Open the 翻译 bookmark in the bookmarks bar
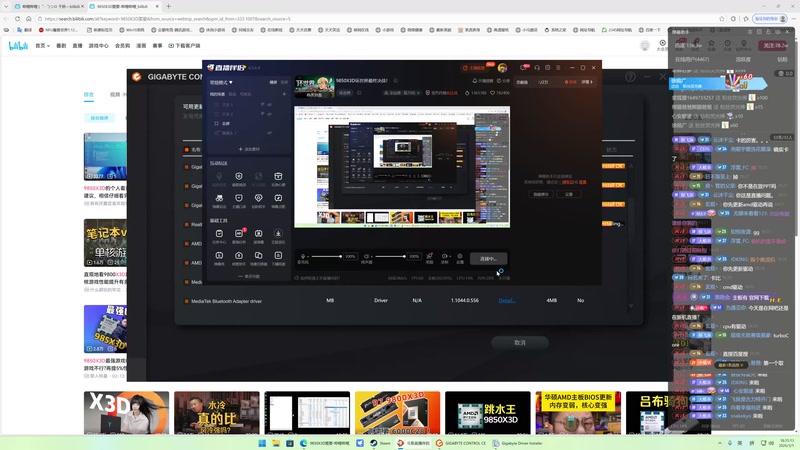 (24, 30)
